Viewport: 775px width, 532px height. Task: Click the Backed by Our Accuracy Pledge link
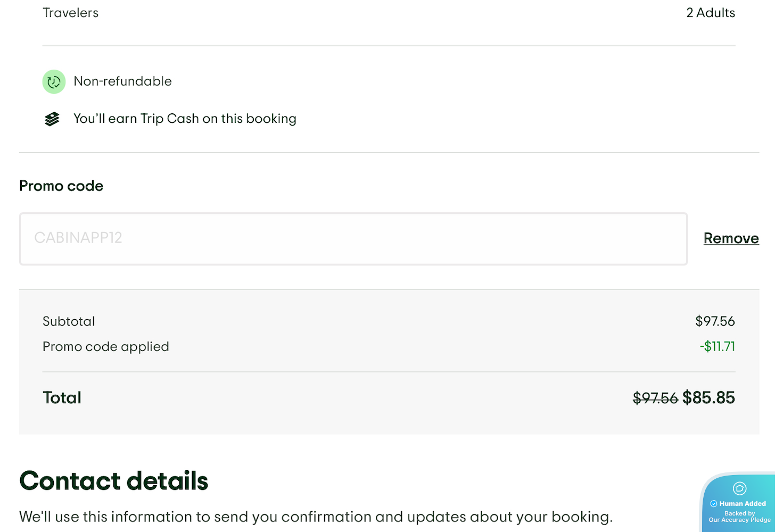tap(739, 516)
